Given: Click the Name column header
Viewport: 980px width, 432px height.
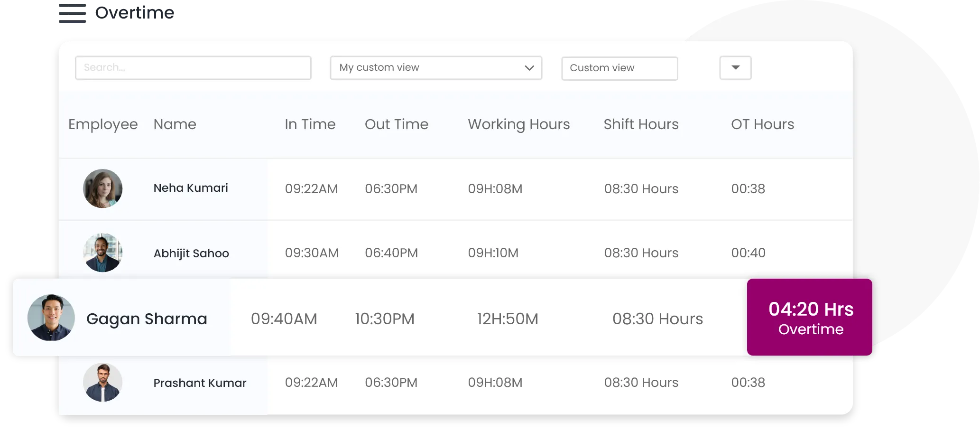Looking at the screenshot, I should pyautogui.click(x=175, y=124).
